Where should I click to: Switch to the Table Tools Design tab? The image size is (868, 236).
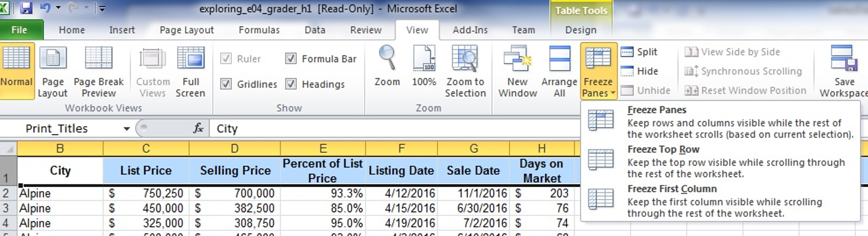(x=581, y=30)
